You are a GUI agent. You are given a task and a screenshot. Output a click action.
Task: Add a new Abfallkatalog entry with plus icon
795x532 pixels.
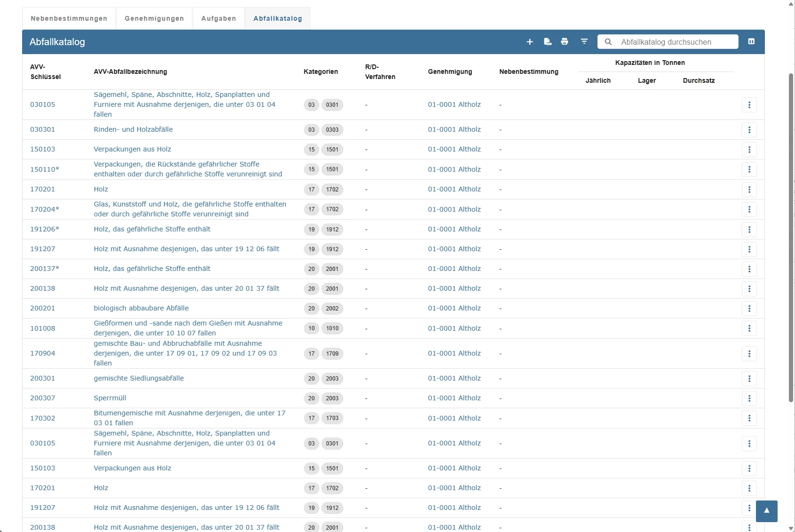[x=530, y=42]
